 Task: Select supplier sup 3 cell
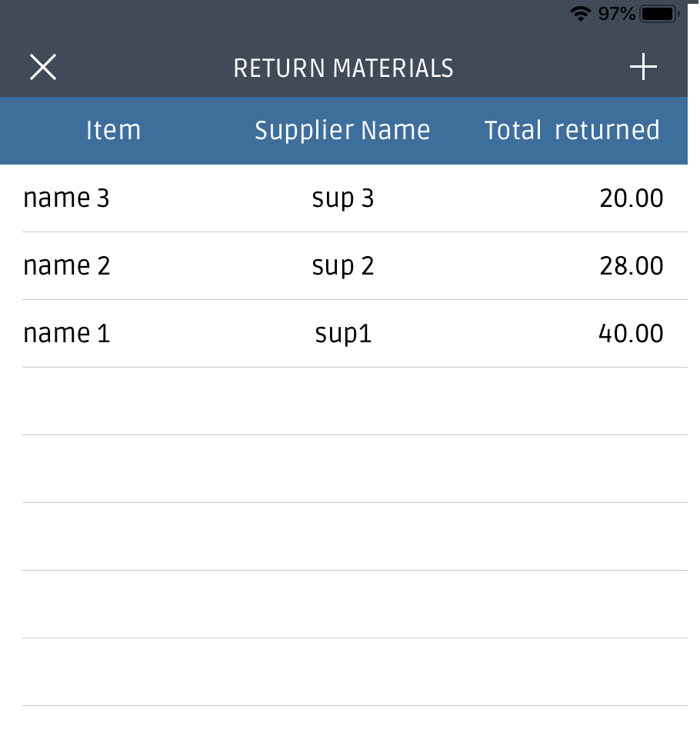coord(343,198)
